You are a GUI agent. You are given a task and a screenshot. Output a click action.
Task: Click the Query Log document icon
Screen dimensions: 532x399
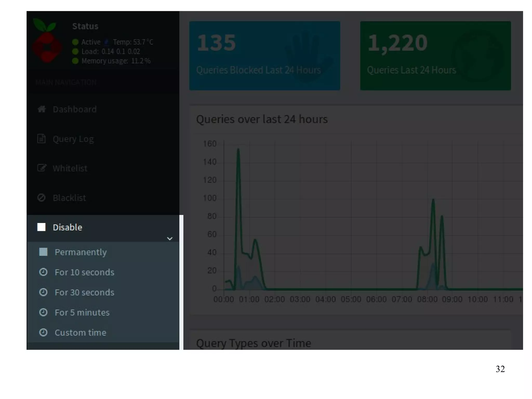[x=42, y=139]
